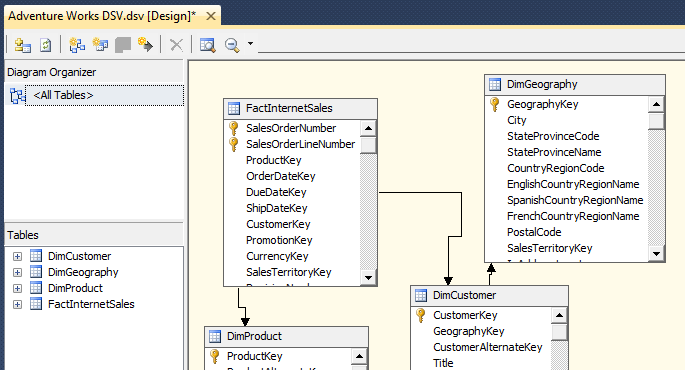Image resolution: width=685 pixels, height=370 pixels.
Task: Click table icon of FactInternetSales tree node
Action: [x=36, y=304]
